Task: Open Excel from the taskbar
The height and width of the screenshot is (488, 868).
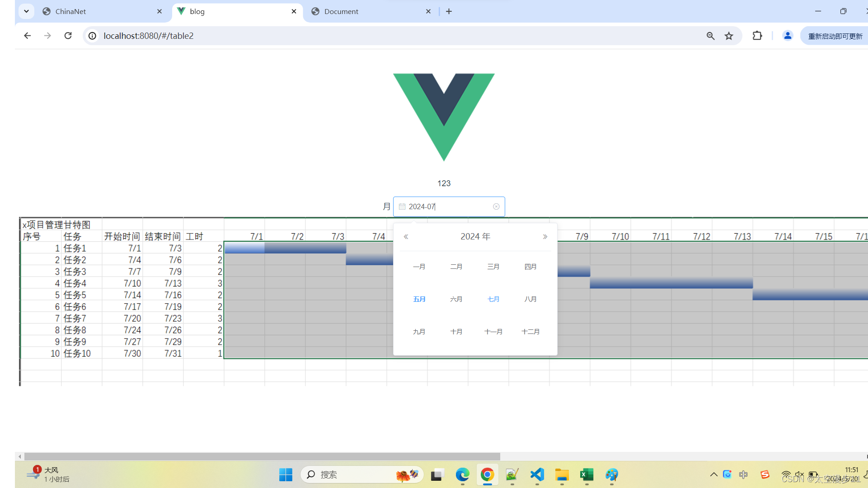Action: coord(586,474)
